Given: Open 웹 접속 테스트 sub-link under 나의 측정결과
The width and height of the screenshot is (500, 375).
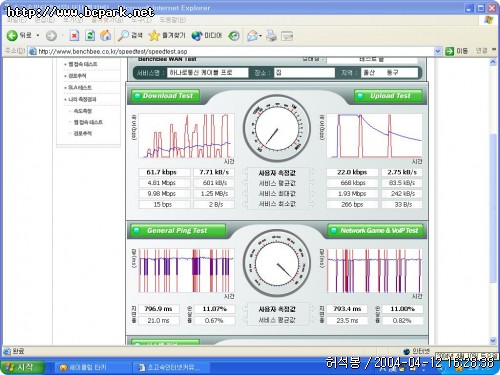Looking at the screenshot, I should point(88,122).
